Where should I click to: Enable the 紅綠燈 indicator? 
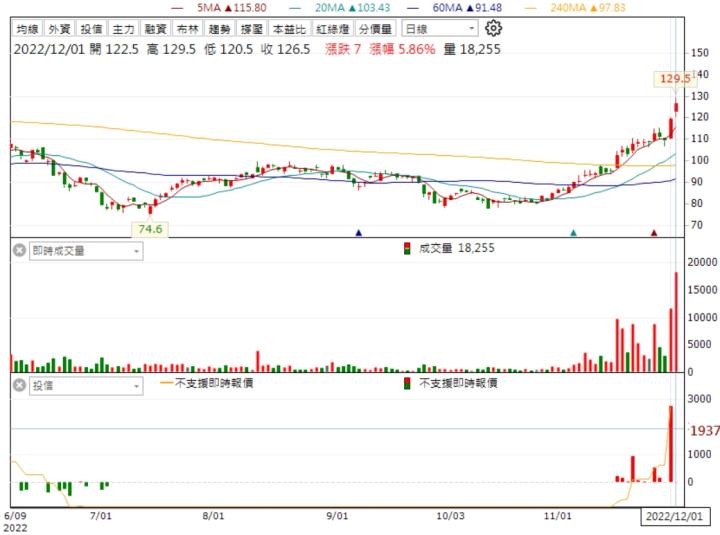click(333, 29)
